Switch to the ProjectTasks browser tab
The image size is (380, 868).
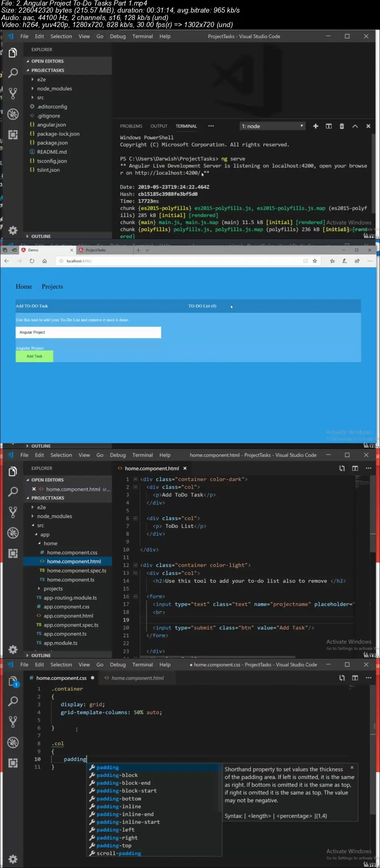point(104,250)
